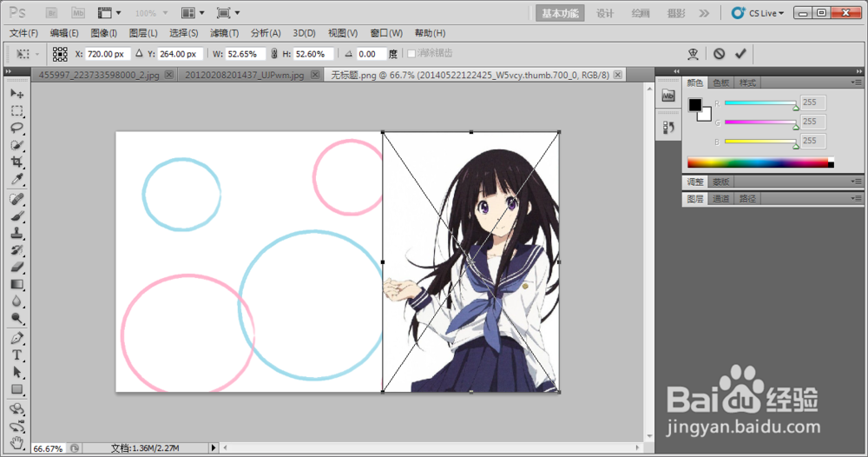Select the Hand tool
Viewport: 868px width, 457px height.
(16, 442)
